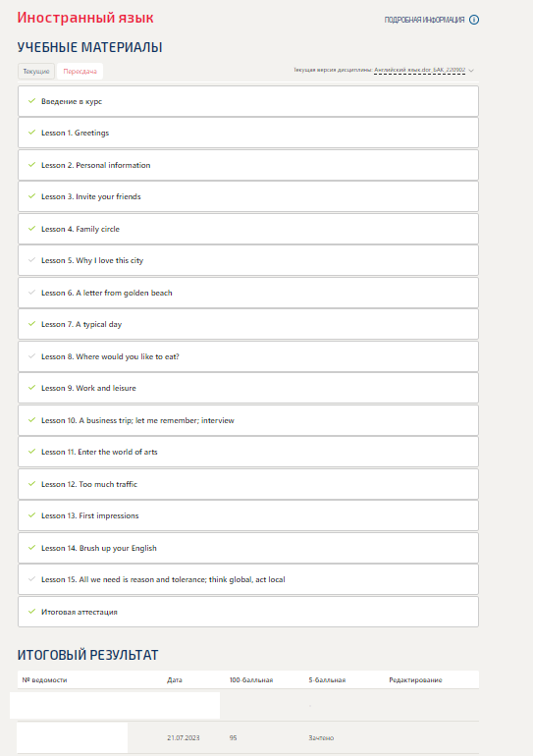Click the green checkmark beside Введение в курс

click(31, 101)
